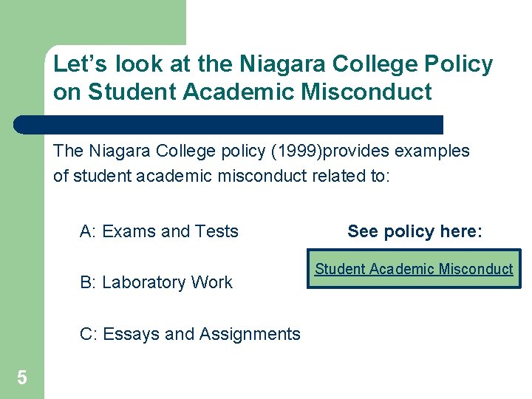Click the slide number 5

22,378
